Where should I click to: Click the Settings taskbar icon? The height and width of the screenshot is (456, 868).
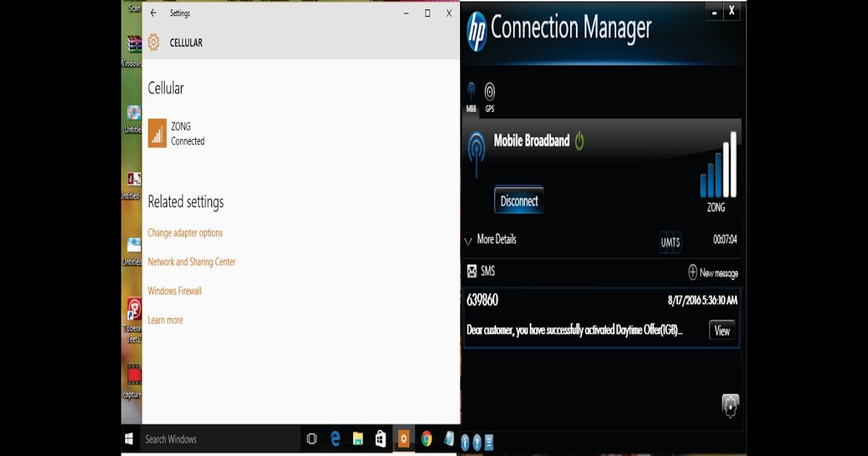tap(404, 439)
